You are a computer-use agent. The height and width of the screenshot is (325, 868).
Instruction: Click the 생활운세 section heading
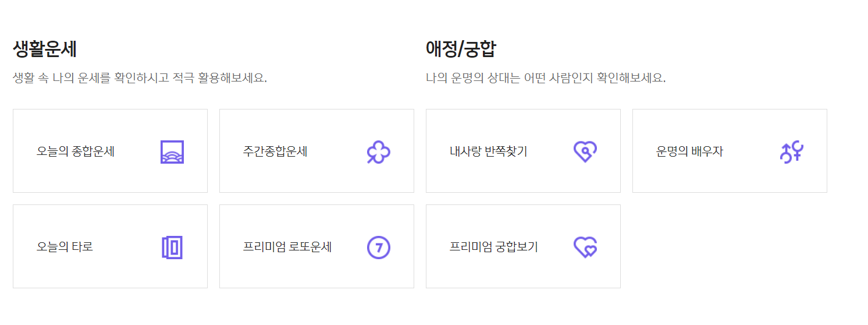[x=45, y=50]
